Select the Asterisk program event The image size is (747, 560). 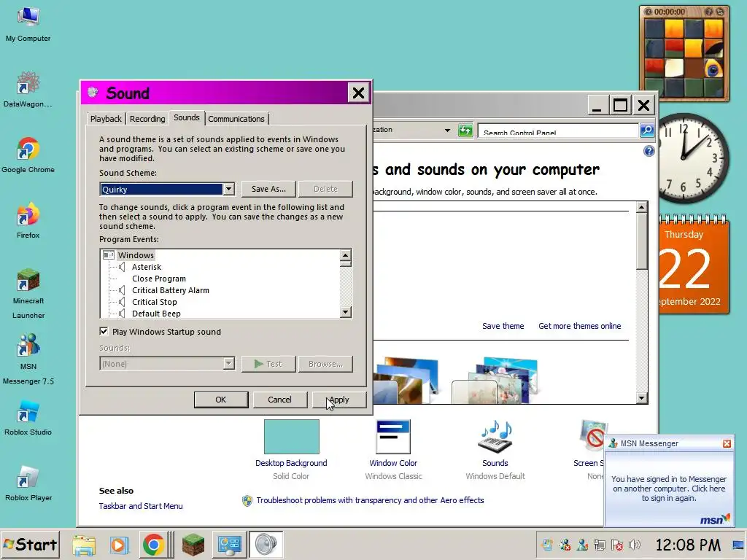tap(147, 267)
